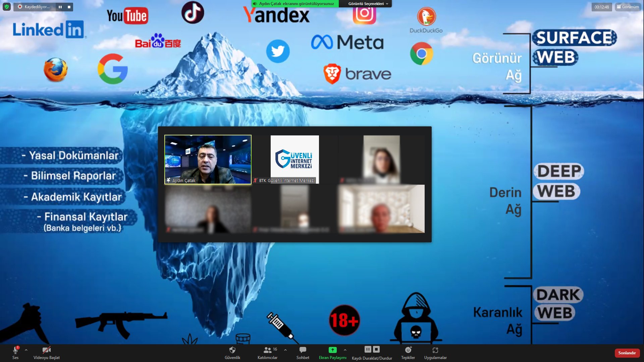Click the DuckDuckGo logo on the slide

pos(426,20)
